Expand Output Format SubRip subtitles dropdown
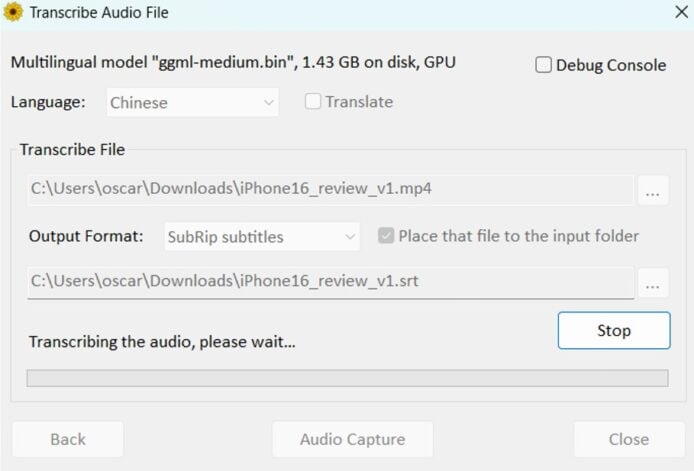This screenshot has width=694, height=471. point(260,237)
